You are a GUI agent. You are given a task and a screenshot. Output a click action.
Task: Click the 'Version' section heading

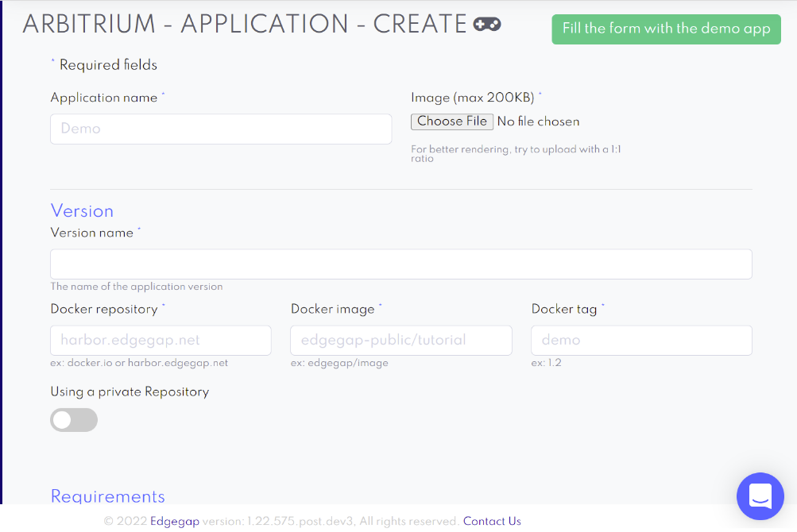[x=82, y=210]
